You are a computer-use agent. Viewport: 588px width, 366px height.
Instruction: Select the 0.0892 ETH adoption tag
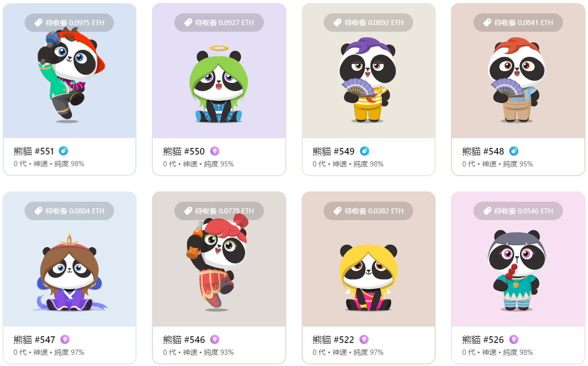tap(368, 23)
